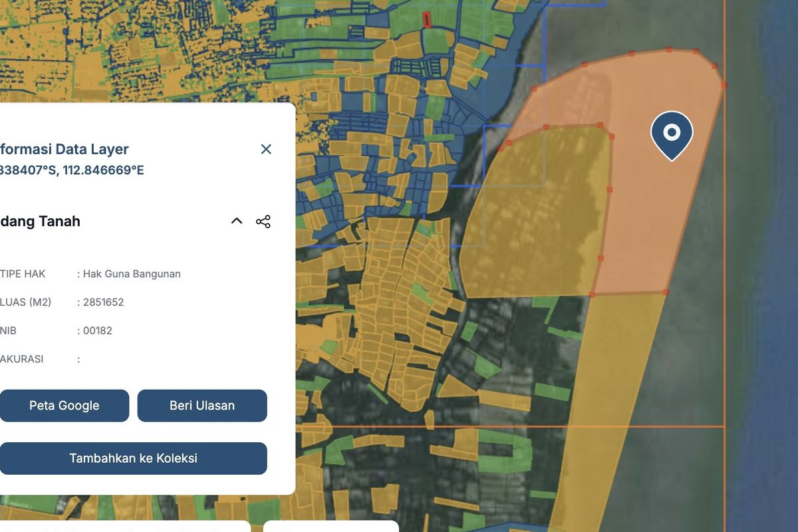The image size is (798, 532).
Task: Click the AKURASI field label
Action: tap(22, 359)
